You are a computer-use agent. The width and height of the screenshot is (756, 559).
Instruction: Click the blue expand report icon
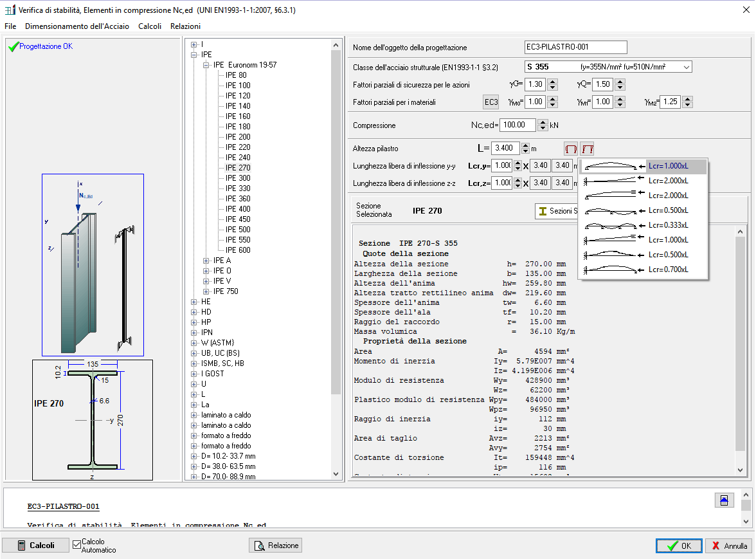[724, 500]
